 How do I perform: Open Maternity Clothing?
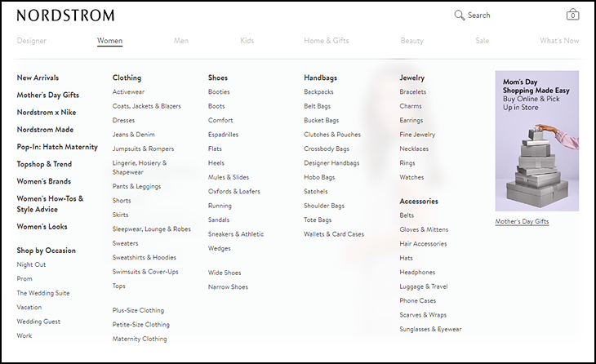[x=140, y=339]
